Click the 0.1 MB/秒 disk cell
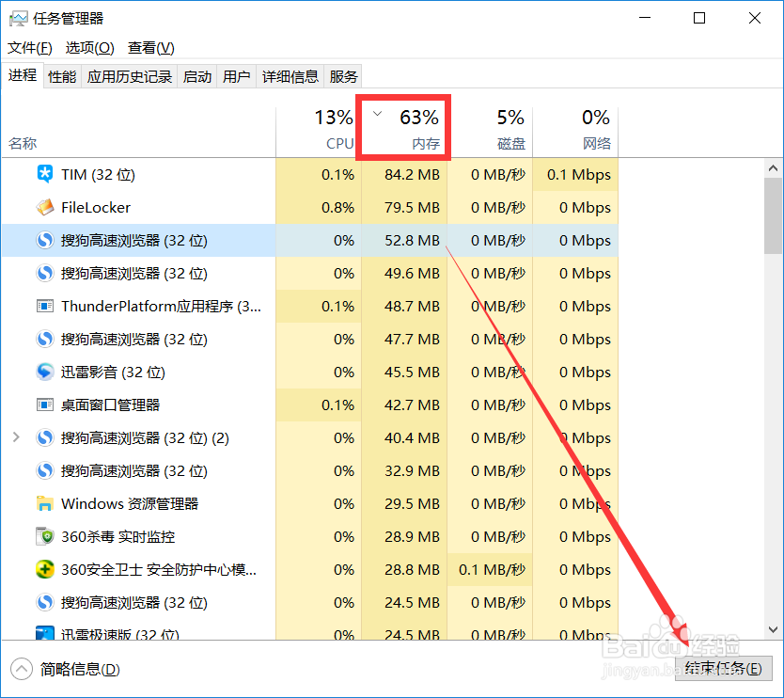This screenshot has width=784, height=698. [x=490, y=569]
